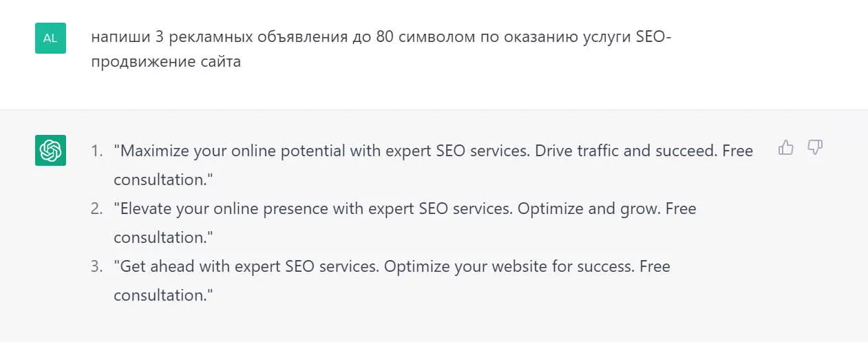This screenshot has height=342, width=868.
Task: Click list number 1 in the response
Action: [x=96, y=151]
